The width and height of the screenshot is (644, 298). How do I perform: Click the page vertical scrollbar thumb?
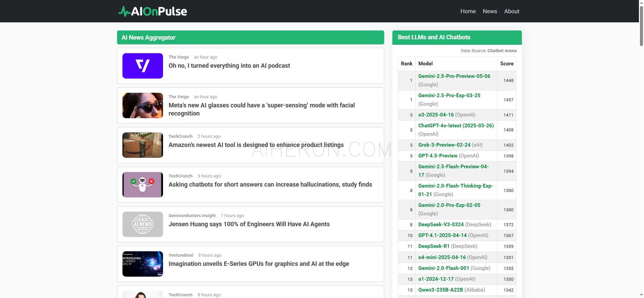641,25
